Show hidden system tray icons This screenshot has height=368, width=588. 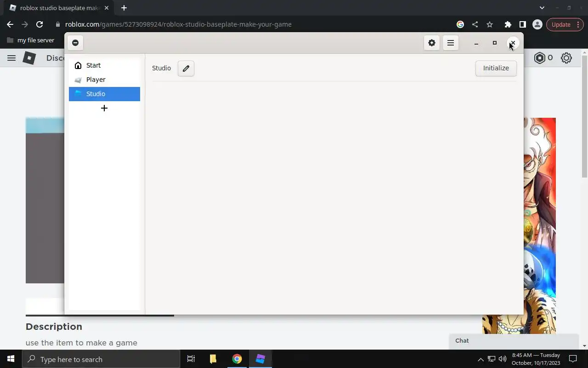[481, 359]
